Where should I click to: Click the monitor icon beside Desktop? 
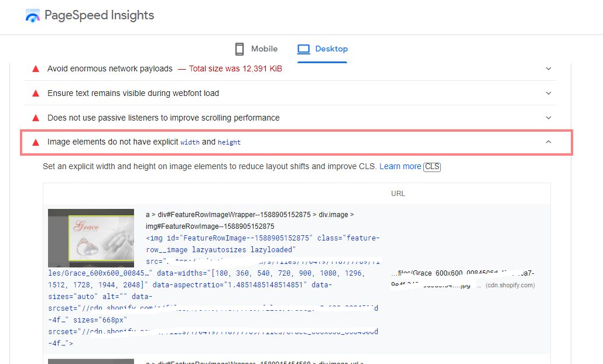click(303, 49)
